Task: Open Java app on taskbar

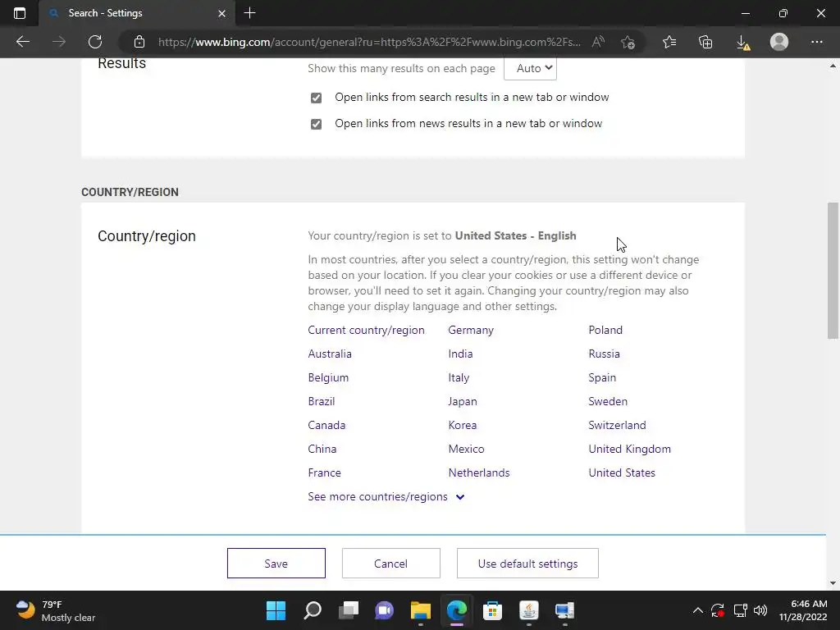Action: [x=529, y=610]
